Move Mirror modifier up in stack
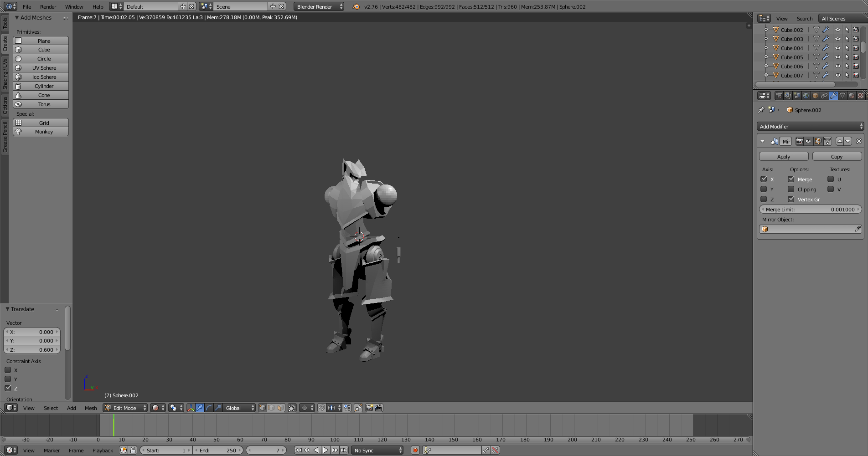Viewport: 868px width, 456px height. tap(839, 142)
